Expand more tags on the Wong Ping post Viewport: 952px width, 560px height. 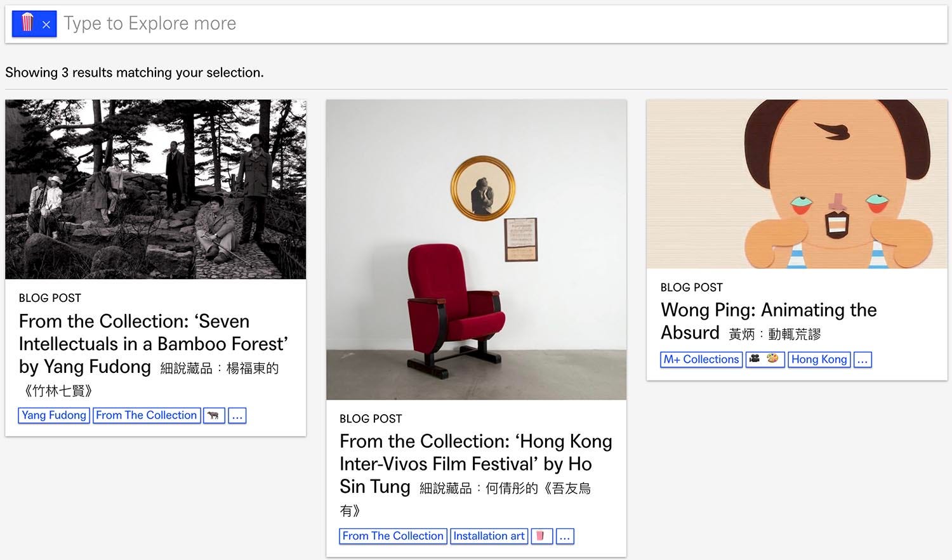coord(863,360)
